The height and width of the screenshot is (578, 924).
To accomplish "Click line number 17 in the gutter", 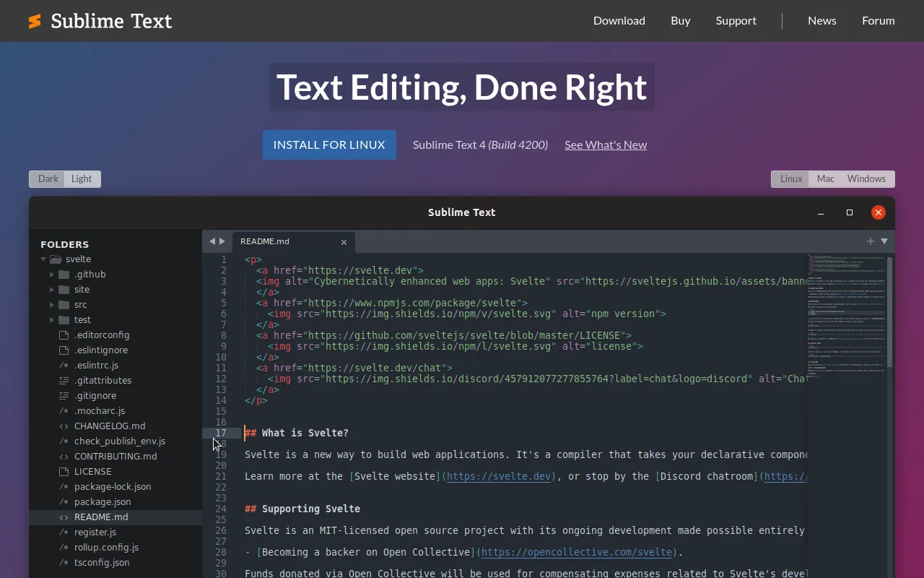I will click(x=221, y=433).
